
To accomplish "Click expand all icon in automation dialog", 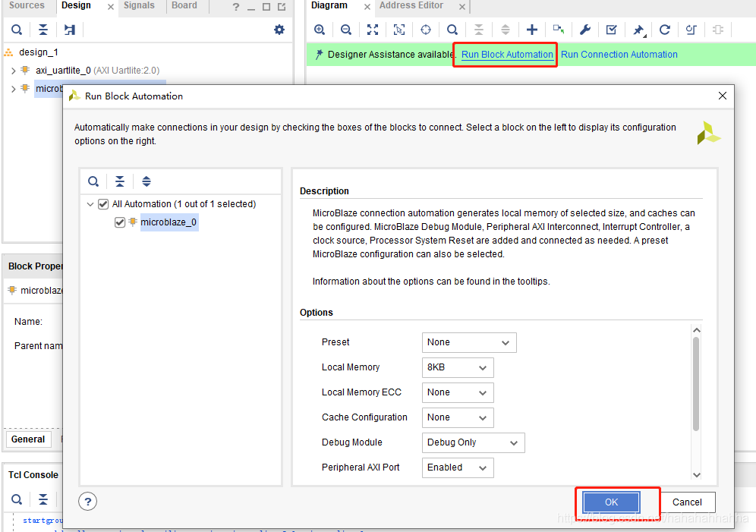I will point(146,181).
